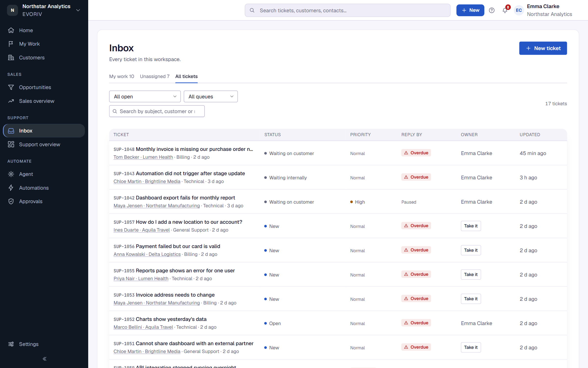Open the Agent sparkle icon
Viewport: 588px width, 368px height.
pyautogui.click(x=11, y=174)
